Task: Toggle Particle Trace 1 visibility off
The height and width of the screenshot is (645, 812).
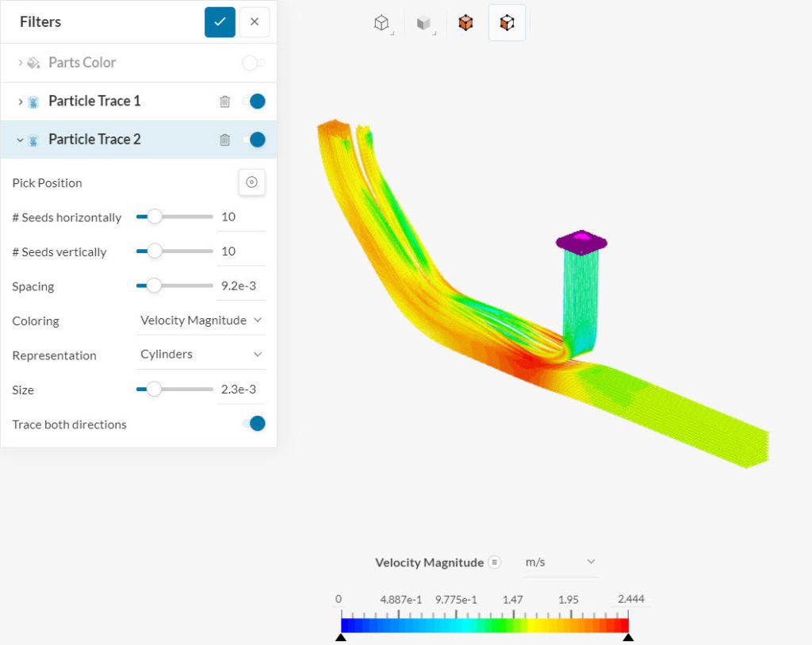Action: (255, 102)
